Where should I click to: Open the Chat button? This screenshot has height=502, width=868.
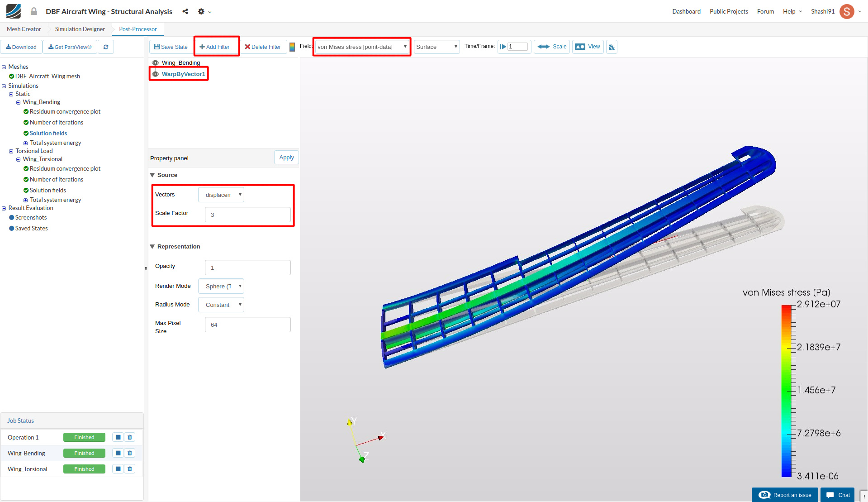pyautogui.click(x=838, y=495)
